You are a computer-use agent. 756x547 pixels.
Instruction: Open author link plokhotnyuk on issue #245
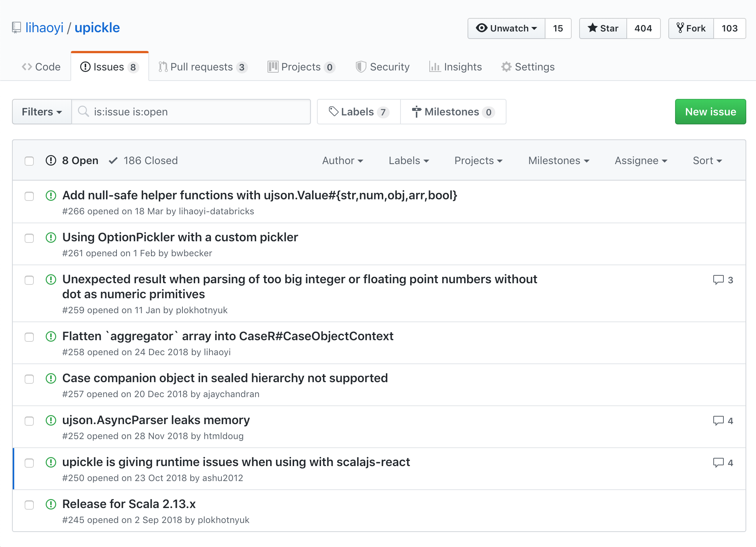coord(223,520)
